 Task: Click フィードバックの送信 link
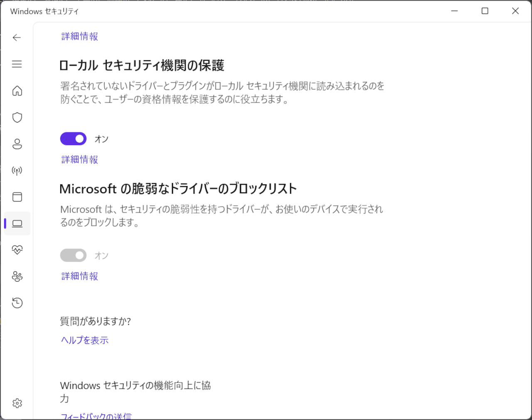tap(96, 416)
